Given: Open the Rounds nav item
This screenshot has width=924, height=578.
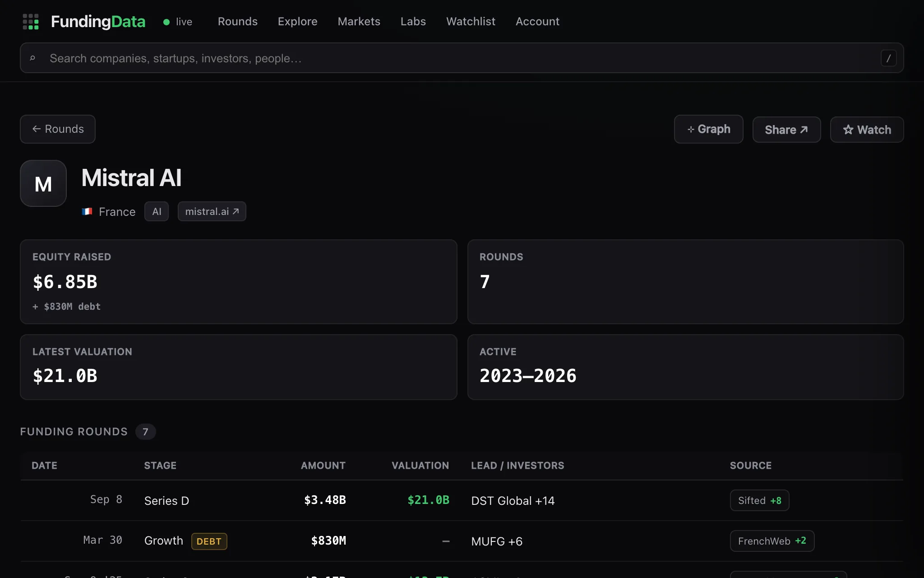Looking at the screenshot, I should [x=237, y=22].
